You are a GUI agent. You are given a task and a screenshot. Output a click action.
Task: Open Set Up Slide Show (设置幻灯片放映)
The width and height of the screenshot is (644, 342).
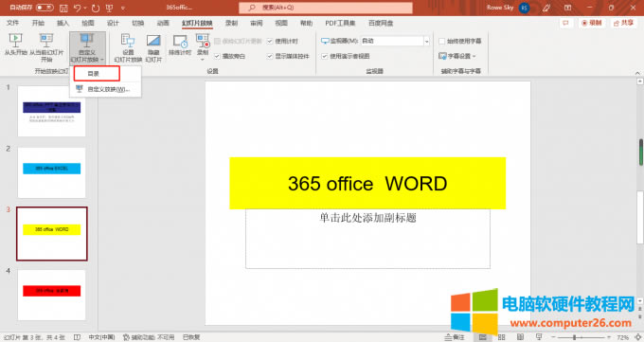(128, 47)
